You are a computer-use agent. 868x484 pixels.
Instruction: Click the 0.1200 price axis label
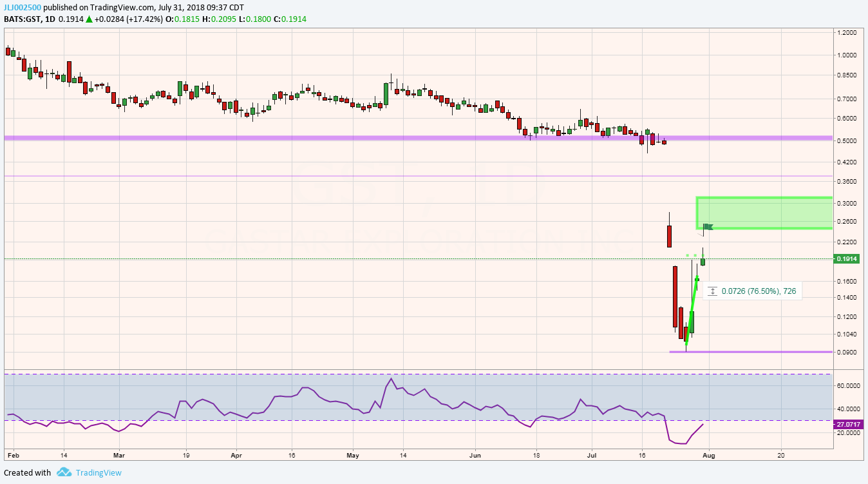coord(847,317)
